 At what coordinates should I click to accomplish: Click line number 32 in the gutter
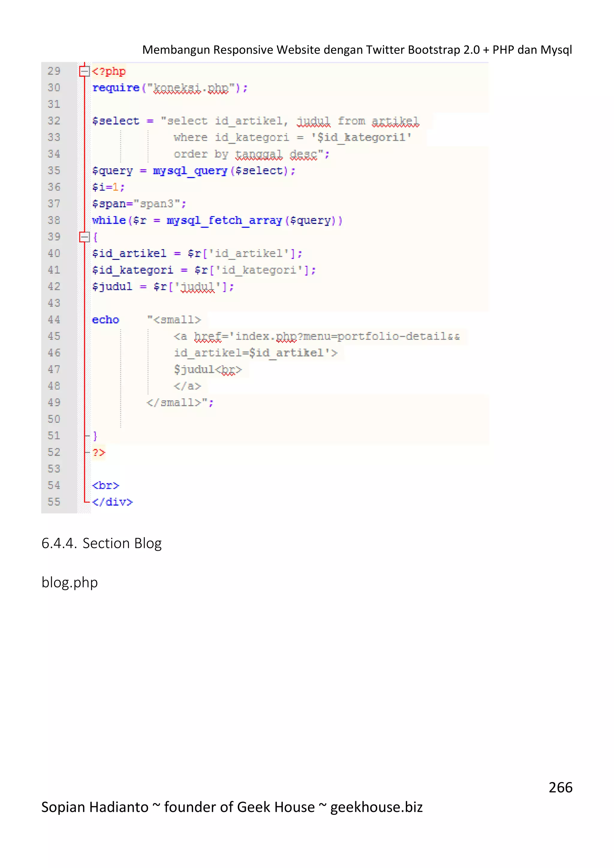click(x=54, y=121)
